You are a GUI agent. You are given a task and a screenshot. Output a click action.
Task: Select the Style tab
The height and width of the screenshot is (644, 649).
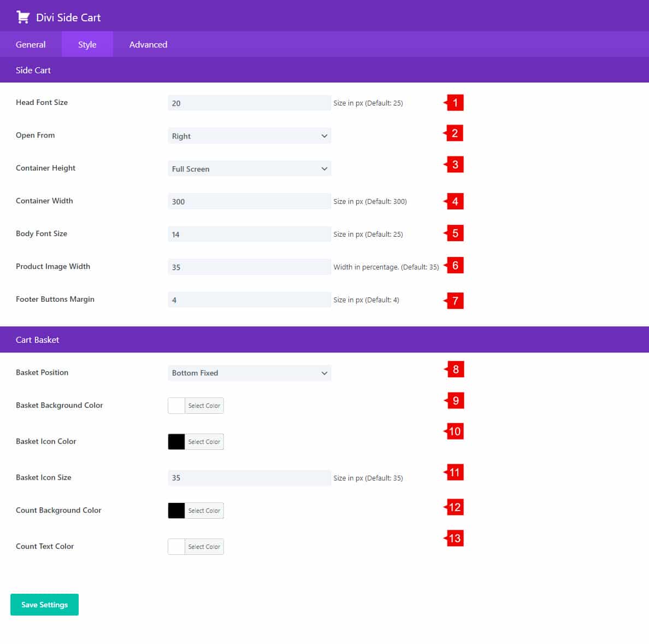click(87, 44)
